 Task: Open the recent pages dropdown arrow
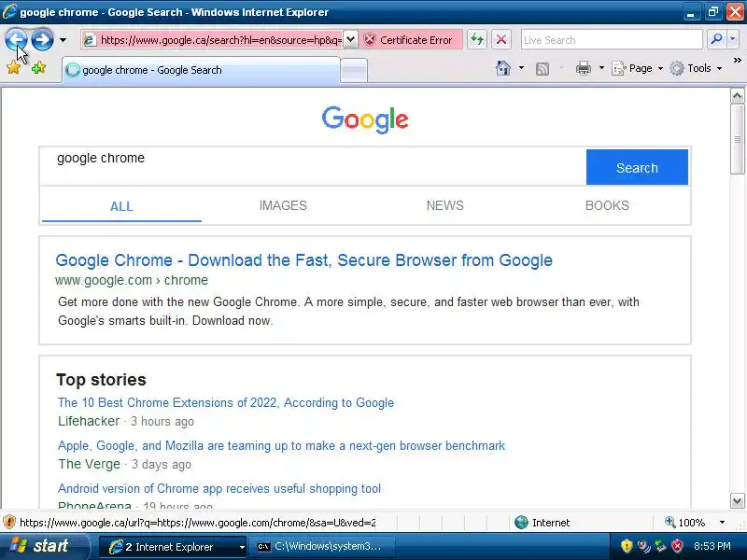[x=63, y=40]
